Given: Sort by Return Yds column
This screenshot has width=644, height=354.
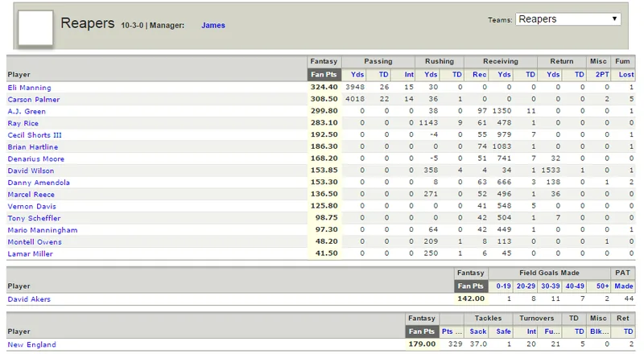Looking at the screenshot, I should (x=553, y=75).
